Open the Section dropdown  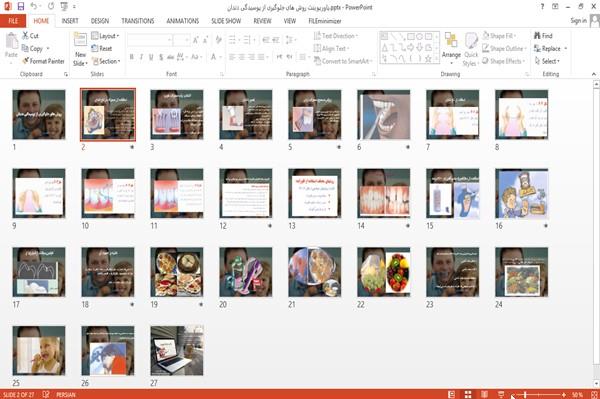coord(106,61)
